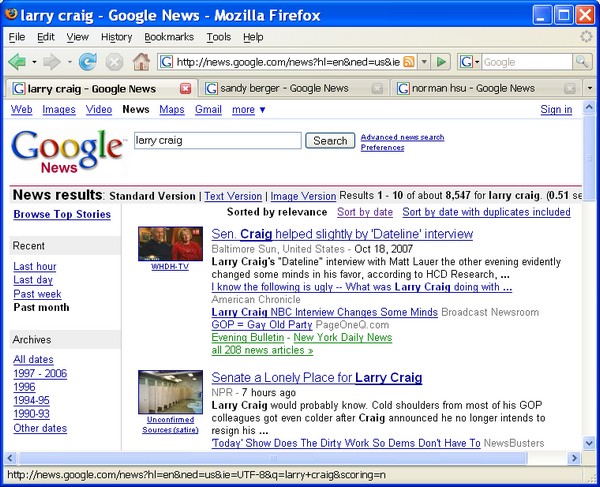Open the Tools menu
The height and width of the screenshot is (487, 600).
[218, 37]
